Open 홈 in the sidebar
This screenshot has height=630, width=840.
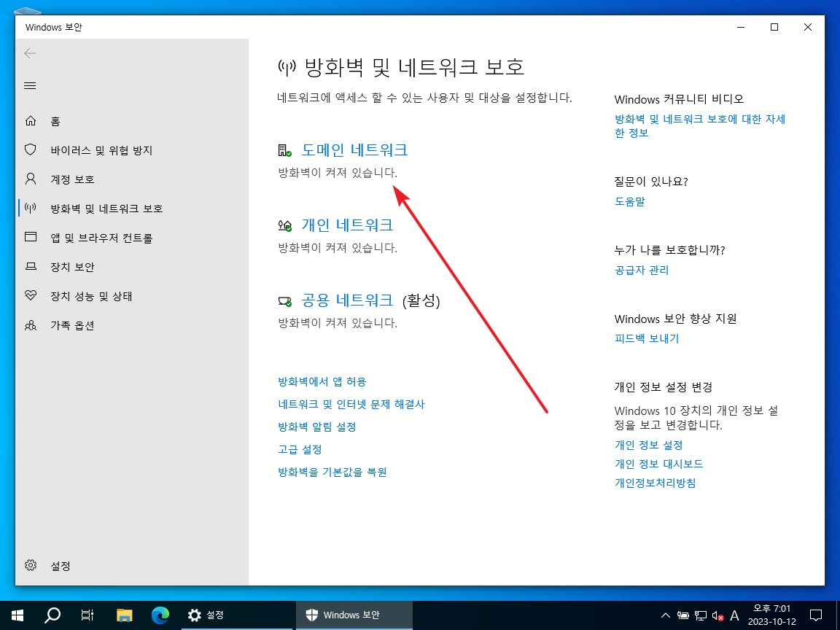tap(55, 122)
